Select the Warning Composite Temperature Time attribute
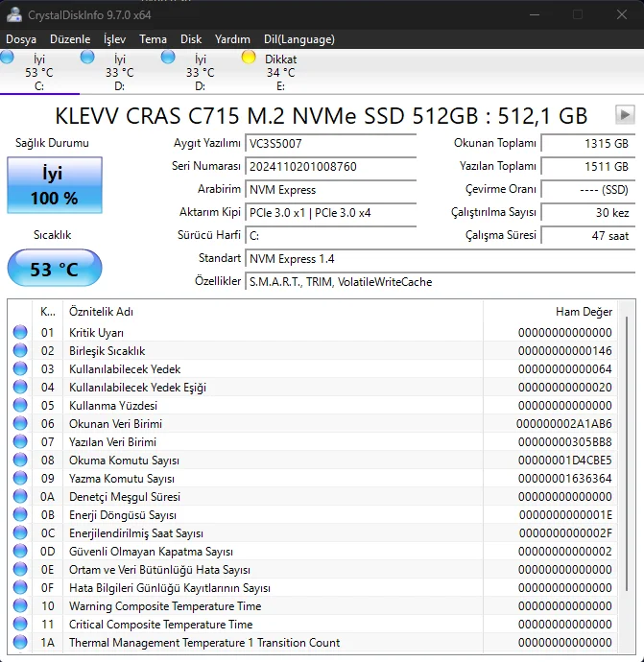 tap(165, 605)
